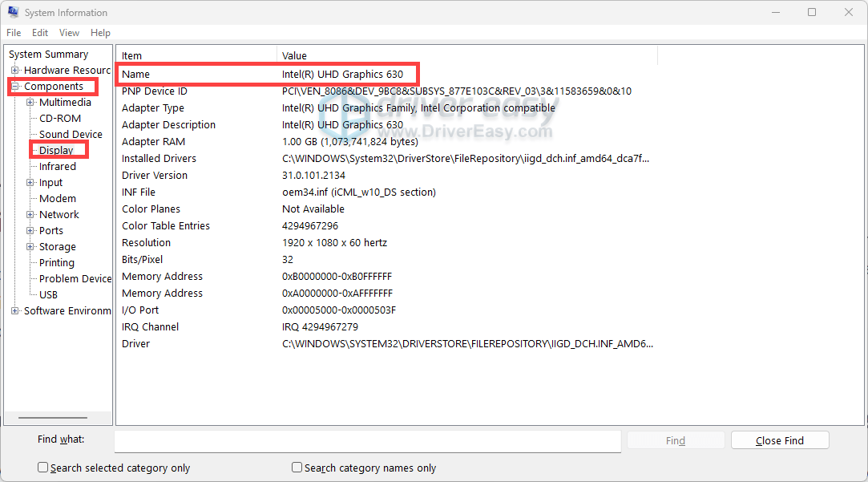Open the File menu
The image size is (868, 482).
click(14, 33)
